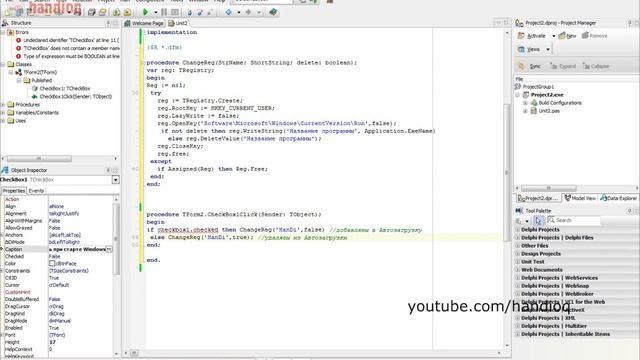640x360 pixels.
Task: Expand the 'Delphi Projects | WebServices' category
Action: [x=518, y=278]
